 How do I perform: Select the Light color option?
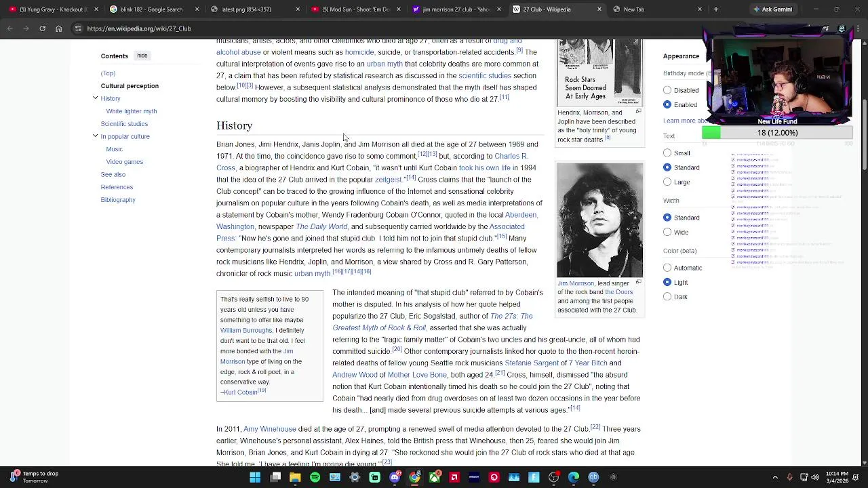pos(667,282)
